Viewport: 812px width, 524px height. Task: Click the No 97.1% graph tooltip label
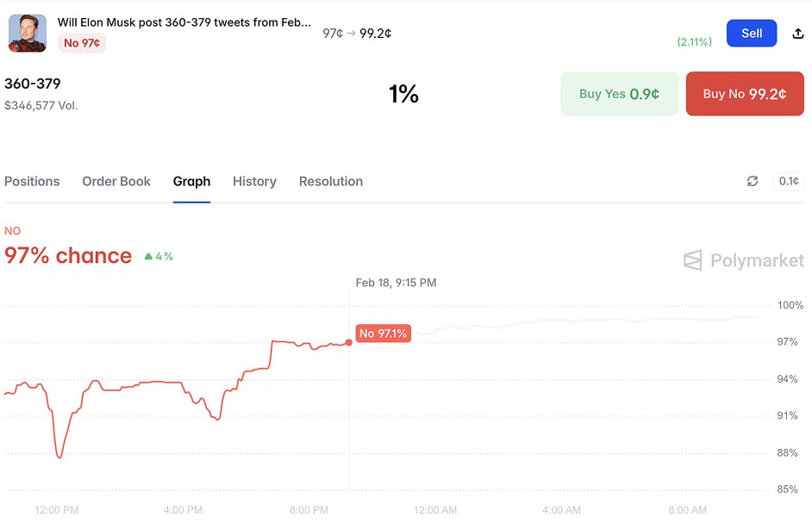(384, 334)
